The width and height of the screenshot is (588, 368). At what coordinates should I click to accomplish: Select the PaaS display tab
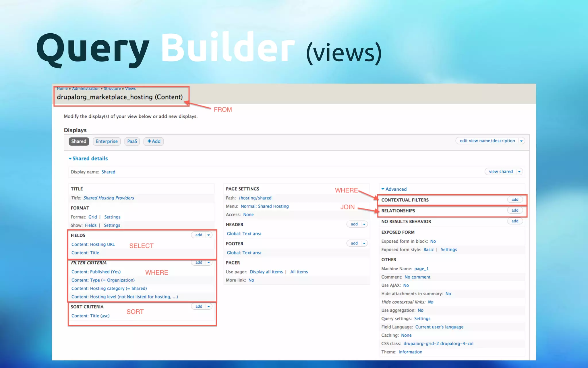point(132,141)
